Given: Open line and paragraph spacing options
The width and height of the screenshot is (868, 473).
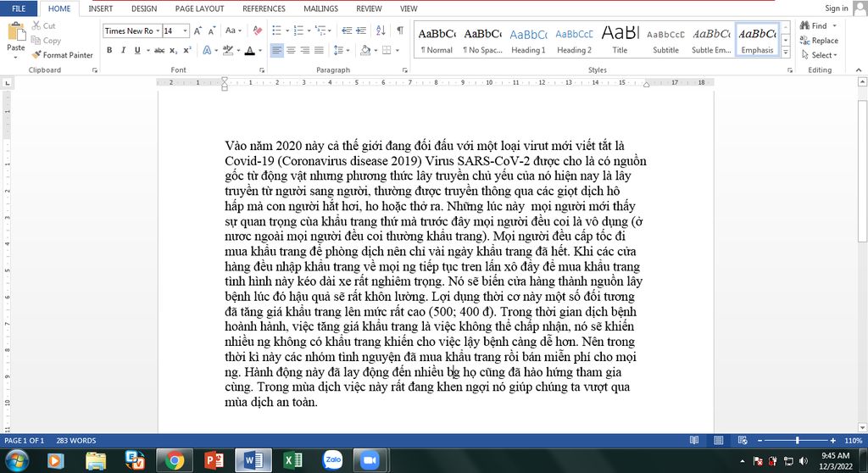Looking at the screenshot, I should point(339,50).
